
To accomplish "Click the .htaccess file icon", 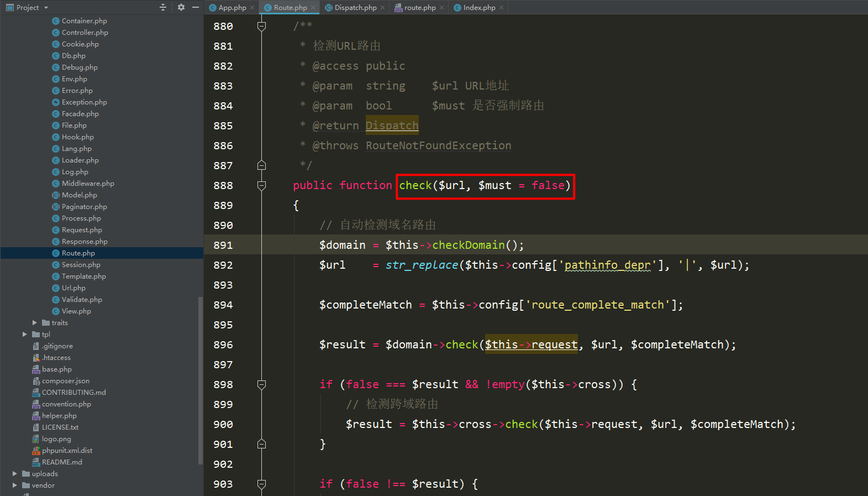I will pyautogui.click(x=36, y=358).
